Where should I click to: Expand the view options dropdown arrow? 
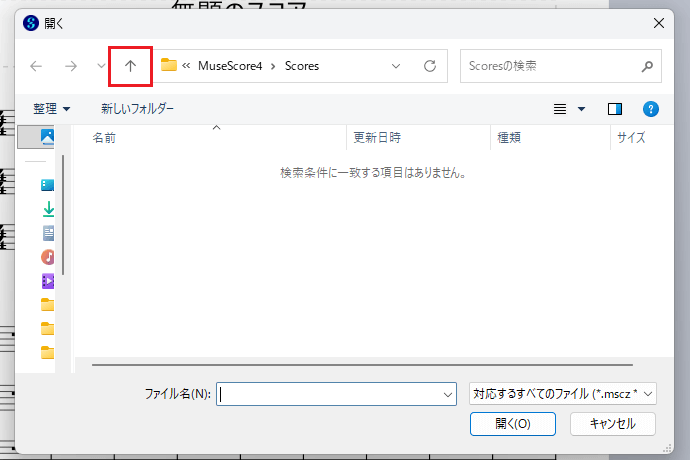(581, 108)
